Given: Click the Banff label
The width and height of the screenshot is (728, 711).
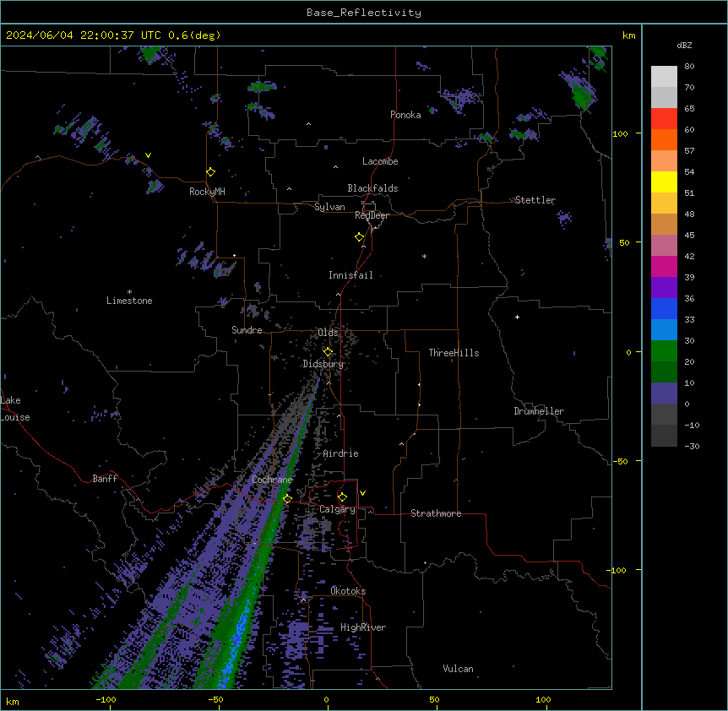Looking at the screenshot, I should tap(105, 479).
